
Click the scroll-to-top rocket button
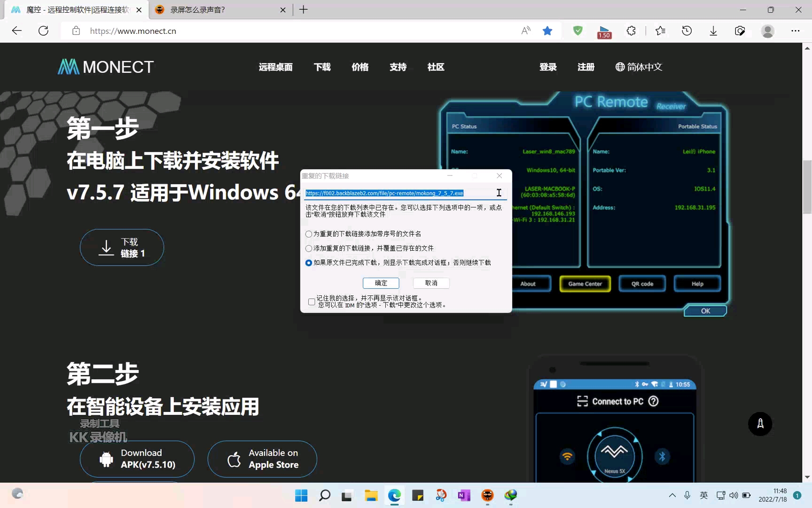[760, 424]
